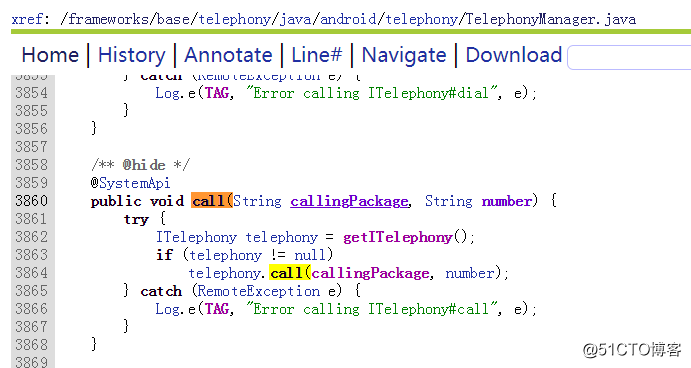Open 'String' type before number
Viewport: 691px width, 368px height.
tap(449, 201)
